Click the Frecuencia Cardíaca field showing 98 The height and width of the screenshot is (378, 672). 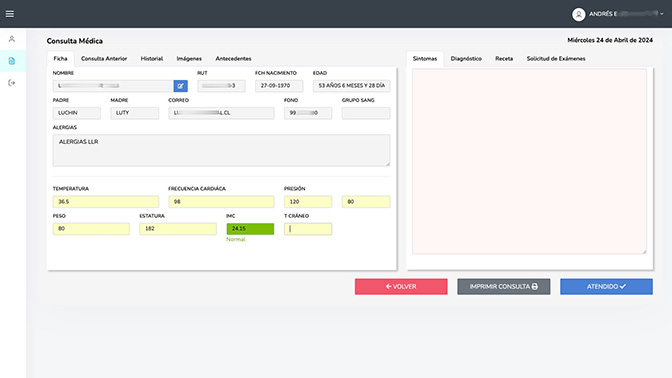coord(221,202)
